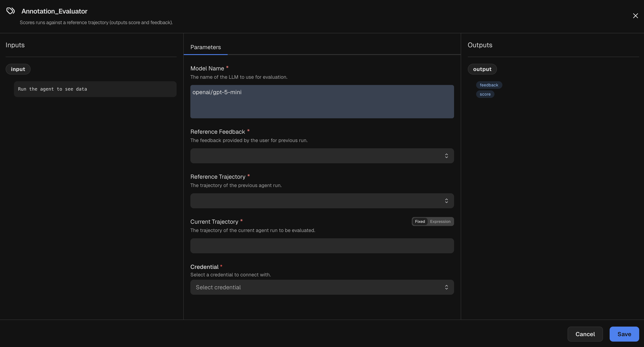Expand the Reference Trajectory dropdown

click(322, 201)
